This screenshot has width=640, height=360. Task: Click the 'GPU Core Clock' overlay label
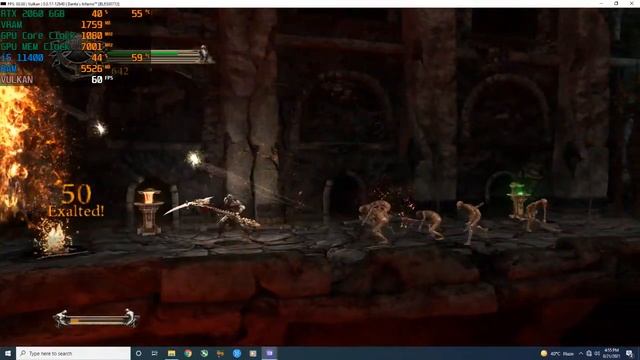click(x=38, y=36)
